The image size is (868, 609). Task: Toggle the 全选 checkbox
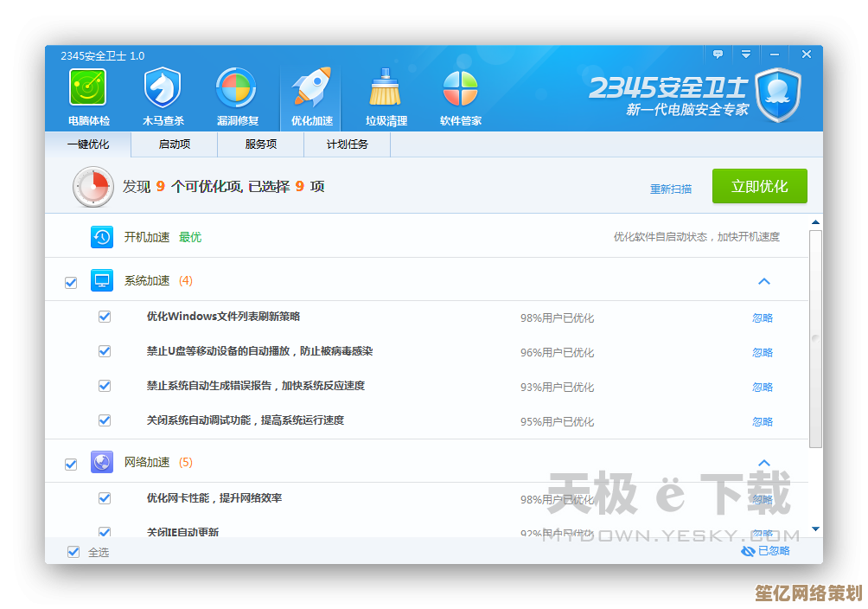73,552
